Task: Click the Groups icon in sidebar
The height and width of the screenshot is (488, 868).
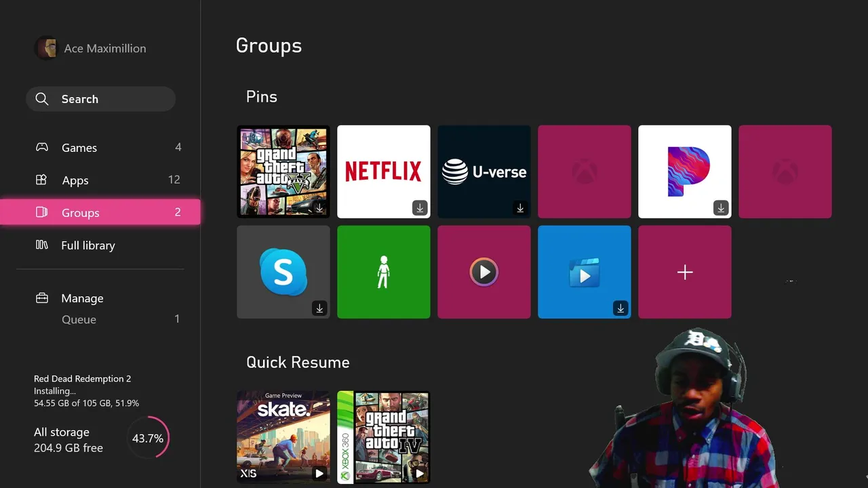Action: pyautogui.click(x=41, y=212)
